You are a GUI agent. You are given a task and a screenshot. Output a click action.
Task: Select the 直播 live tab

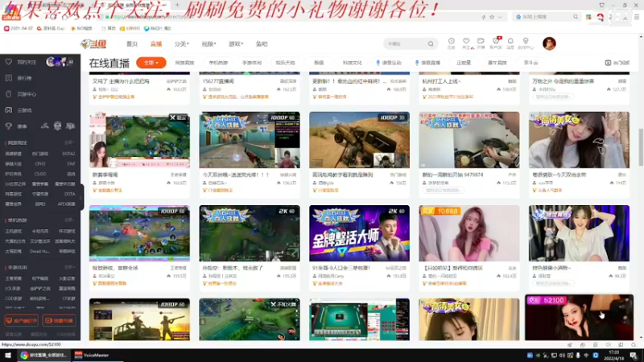pos(156,44)
